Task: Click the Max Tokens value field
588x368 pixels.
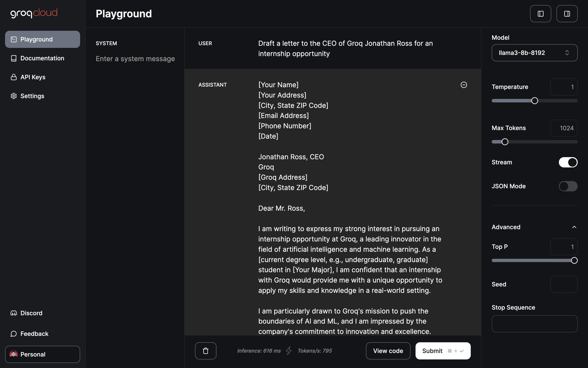Action: tap(564, 128)
